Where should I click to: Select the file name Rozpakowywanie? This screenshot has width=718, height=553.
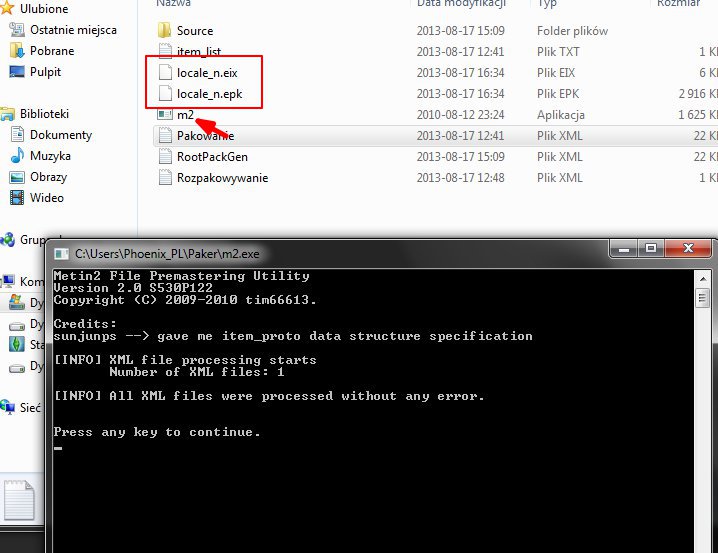click(x=223, y=178)
